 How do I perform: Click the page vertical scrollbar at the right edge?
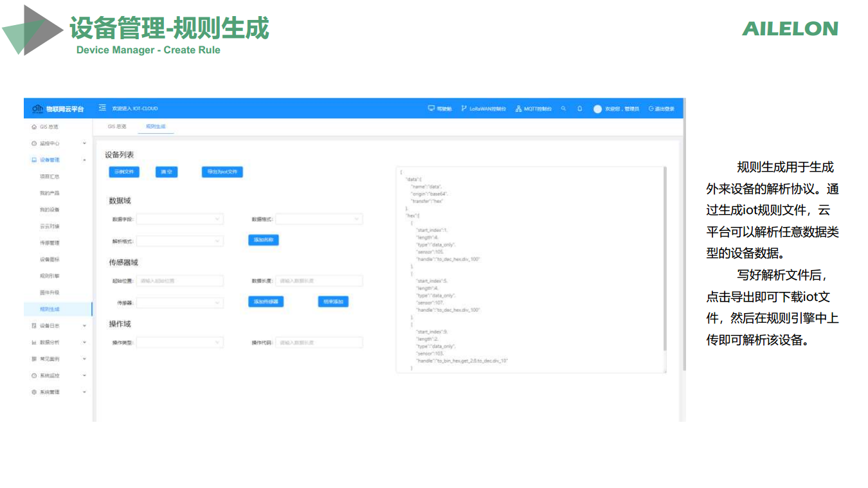(x=684, y=234)
